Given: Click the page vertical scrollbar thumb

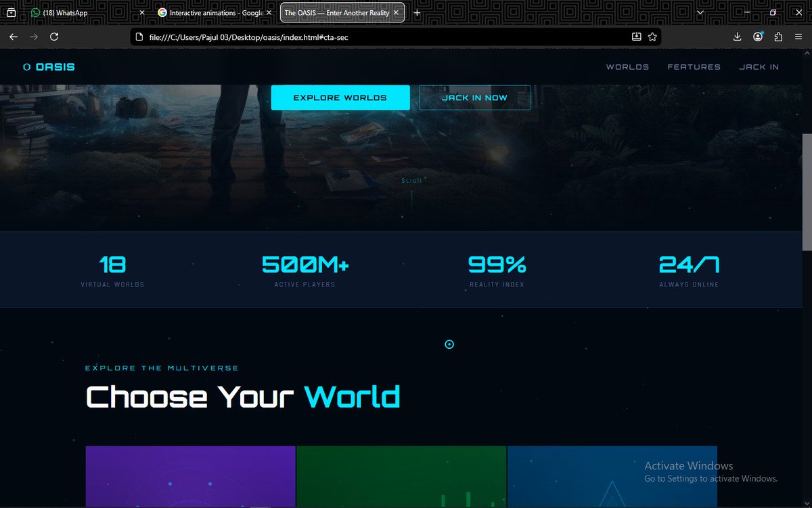Looking at the screenshot, I should pyautogui.click(x=807, y=192).
